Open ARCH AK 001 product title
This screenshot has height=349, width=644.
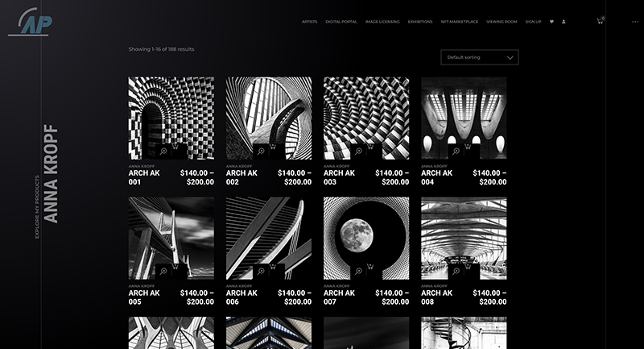click(x=144, y=177)
